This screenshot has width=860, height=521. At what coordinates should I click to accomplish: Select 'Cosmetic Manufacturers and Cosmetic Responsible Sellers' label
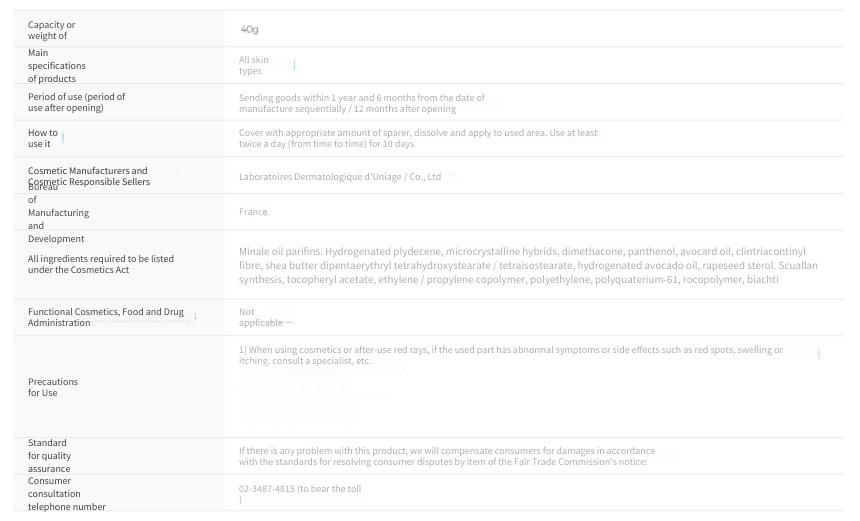coord(88,176)
